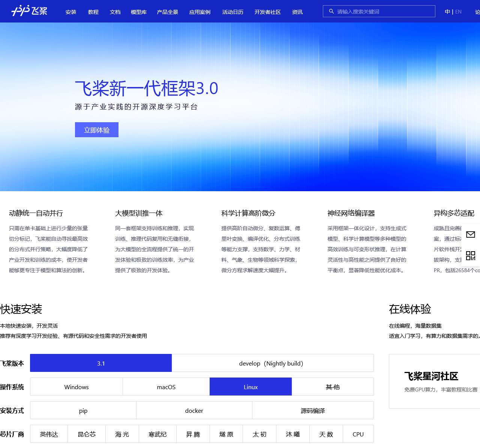Open the mail feedback icon
480x448 pixels.
point(470,235)
